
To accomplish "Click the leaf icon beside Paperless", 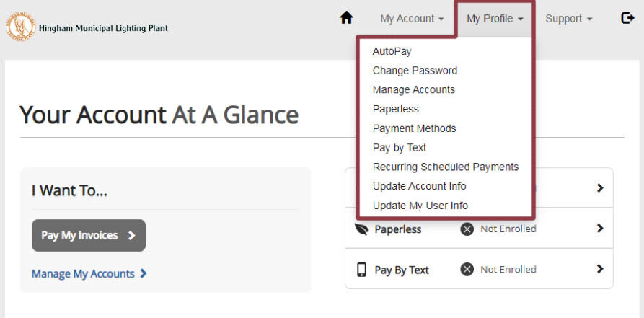I will tap(361, 229).
